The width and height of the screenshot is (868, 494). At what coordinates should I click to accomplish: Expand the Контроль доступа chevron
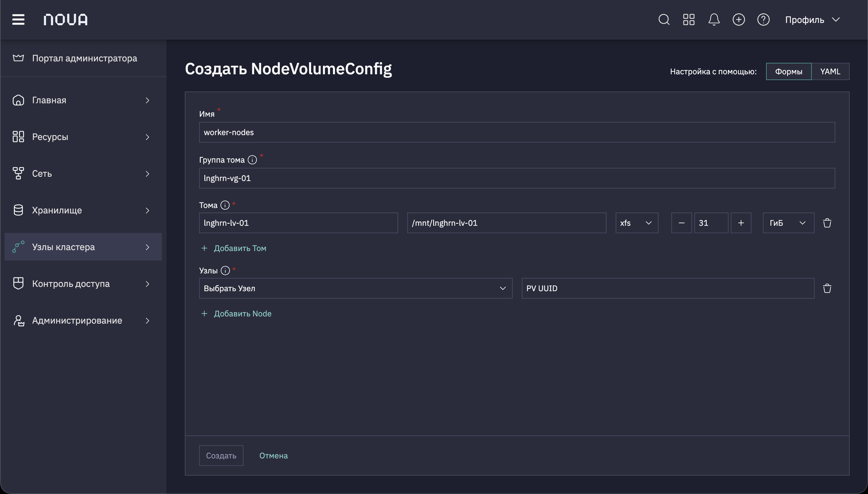[x=147, y=284]
